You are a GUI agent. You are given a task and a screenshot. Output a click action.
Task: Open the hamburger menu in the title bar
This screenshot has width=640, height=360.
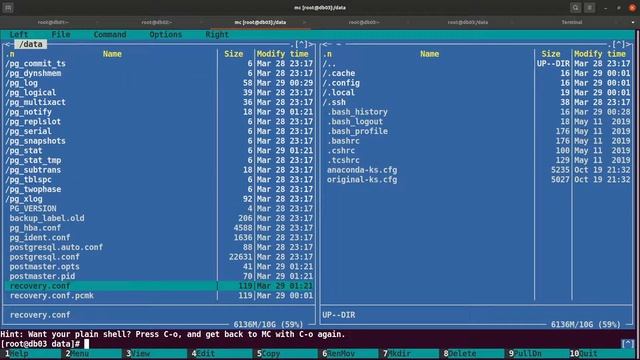[589, 7]
